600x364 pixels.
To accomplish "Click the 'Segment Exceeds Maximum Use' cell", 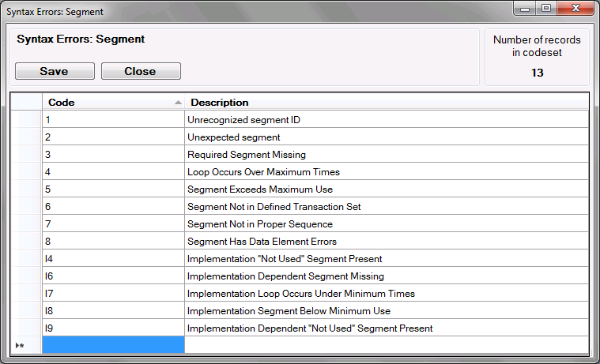I will click(x=386, y=190).
